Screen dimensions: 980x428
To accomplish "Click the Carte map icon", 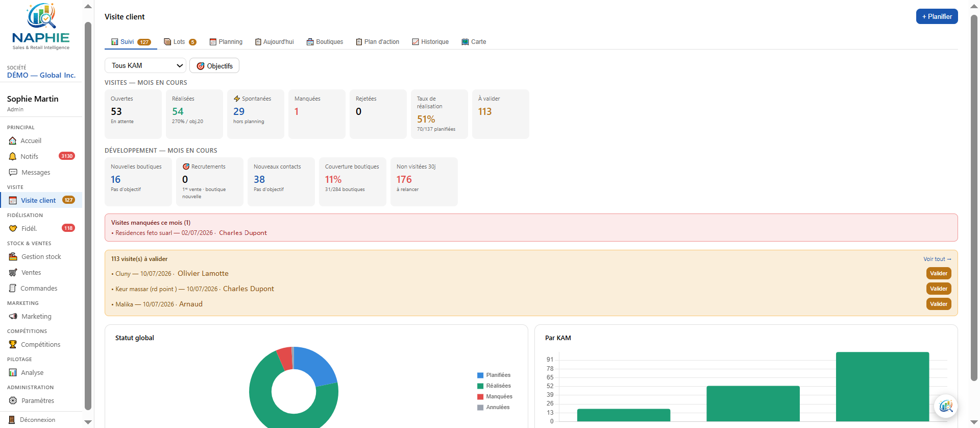I will [x=465, y=42].
